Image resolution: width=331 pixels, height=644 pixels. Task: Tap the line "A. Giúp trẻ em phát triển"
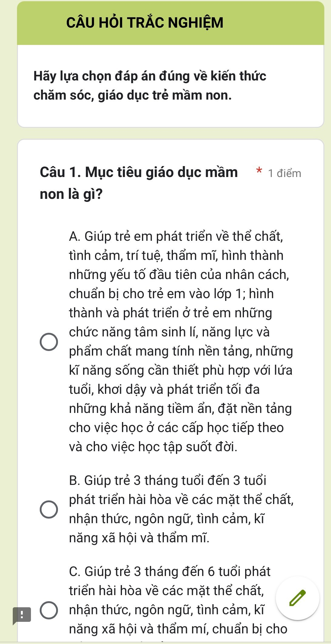coord(176,236)
